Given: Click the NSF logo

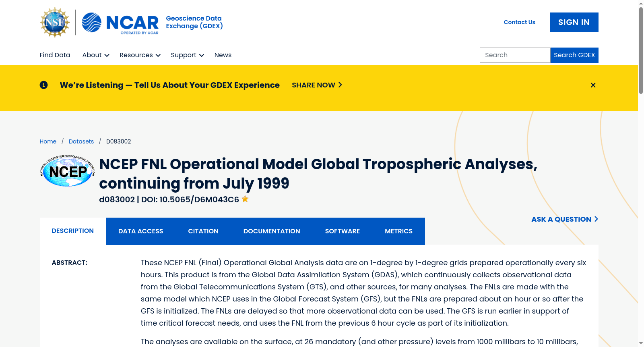Looking at the screenshot, I should click(55, 22).
